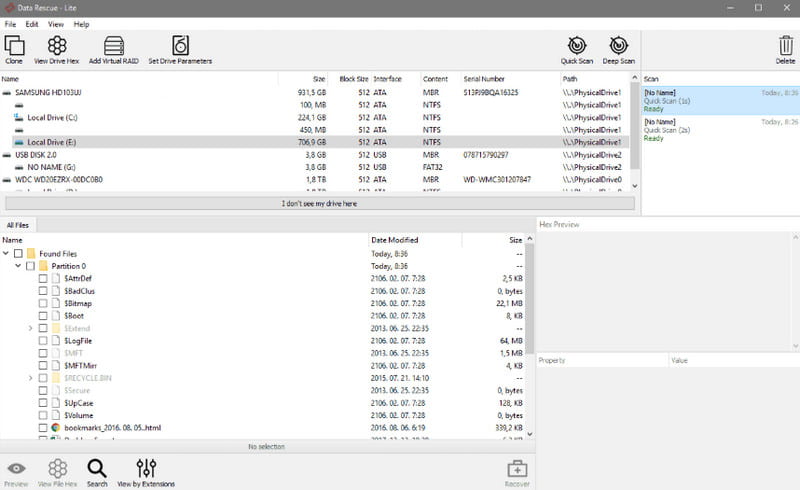Click the SAMSUNG HD103UJ drive icon
The image size is (800, 490).
coord(7,93)
